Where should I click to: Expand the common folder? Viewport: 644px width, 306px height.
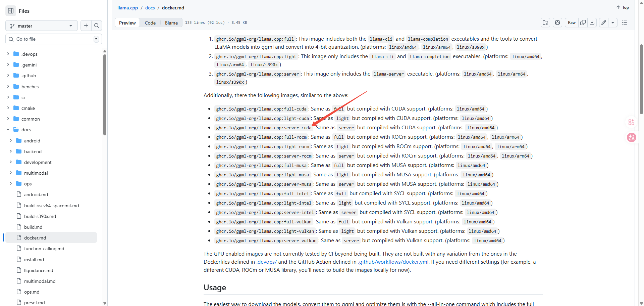(8, 119)
